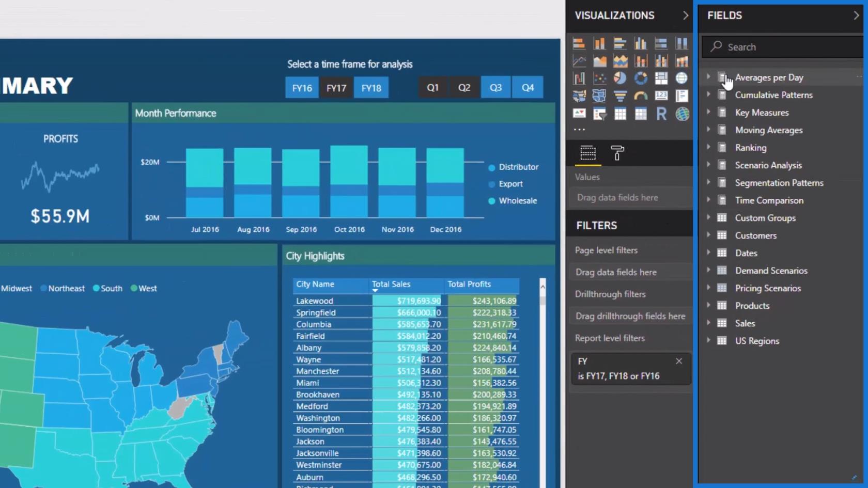Toggle the Q2 quarter slicer
The width and height of the screenshot is (868, 488).
click(x=464, y=87)
